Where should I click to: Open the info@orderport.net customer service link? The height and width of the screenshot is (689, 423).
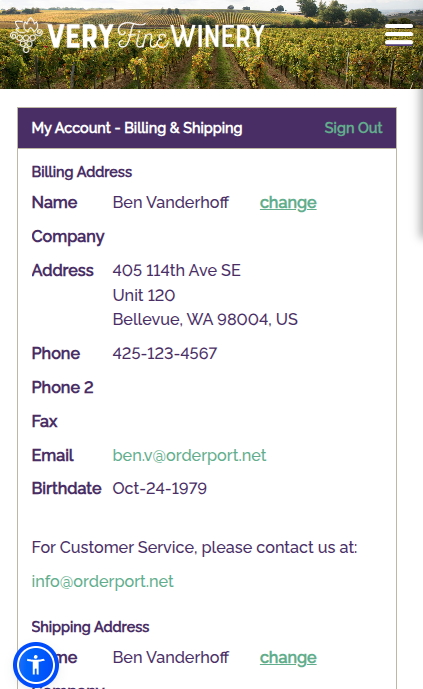pyautogui.click(x=102, y=581)
